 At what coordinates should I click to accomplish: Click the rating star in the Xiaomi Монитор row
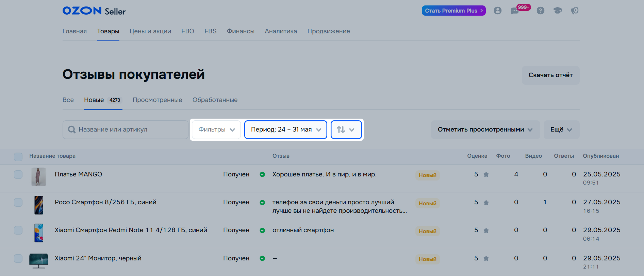[486, 258]
